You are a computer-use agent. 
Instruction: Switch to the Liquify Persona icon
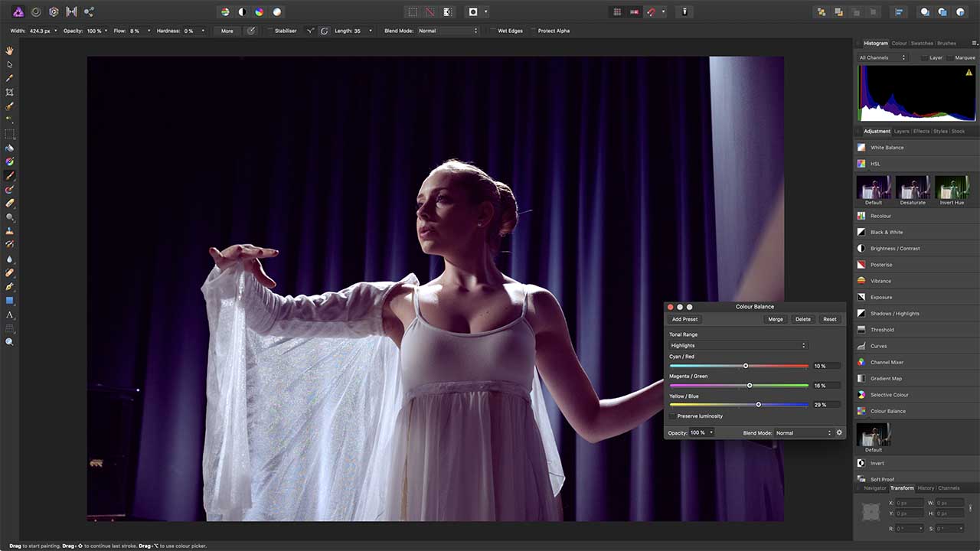point(35,11)
